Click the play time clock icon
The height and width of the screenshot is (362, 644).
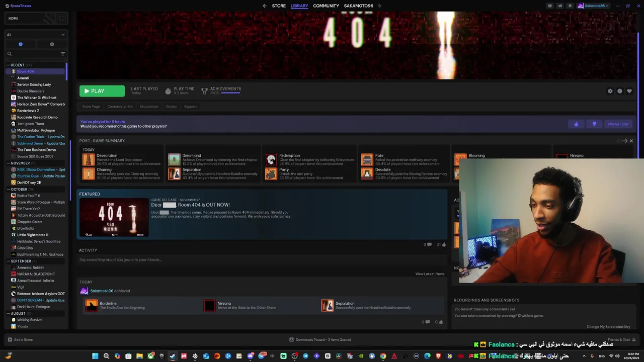pyautogui.click(x=168, y=91)
